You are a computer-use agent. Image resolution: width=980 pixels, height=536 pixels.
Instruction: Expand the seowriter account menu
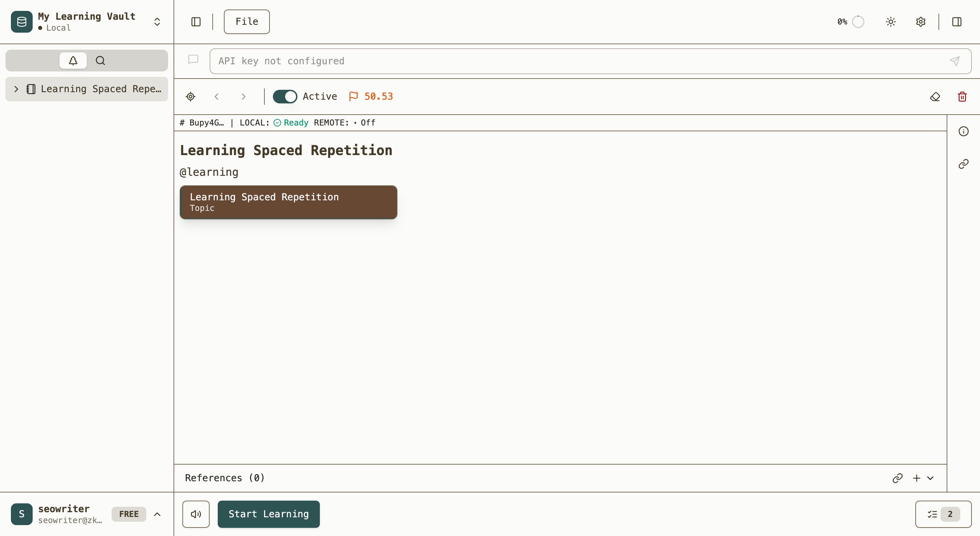point(157,514)
